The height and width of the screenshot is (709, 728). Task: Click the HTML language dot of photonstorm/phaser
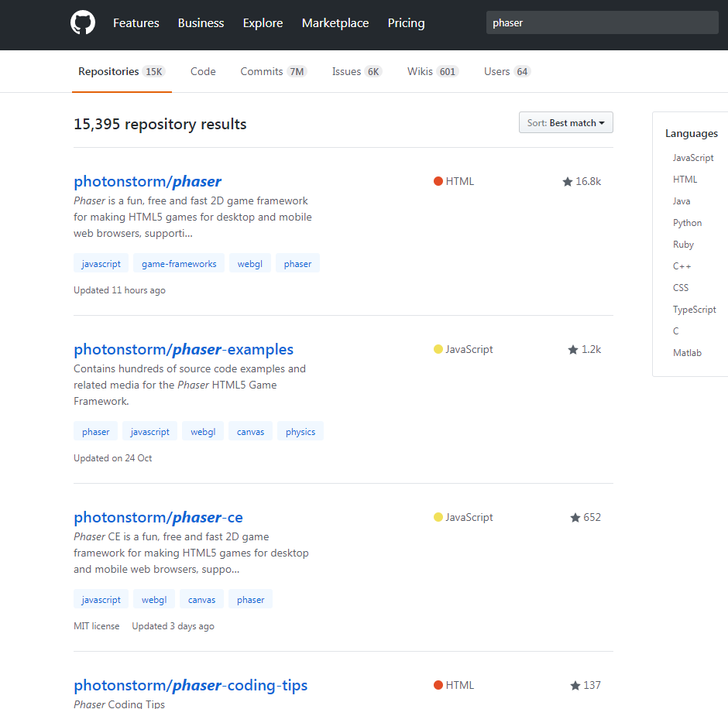point(438,181)
